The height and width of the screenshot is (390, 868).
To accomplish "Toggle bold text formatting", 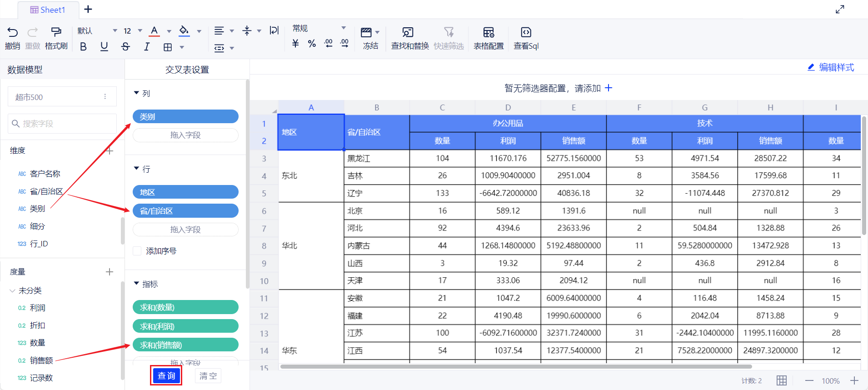I will click(x=83, y=47).
